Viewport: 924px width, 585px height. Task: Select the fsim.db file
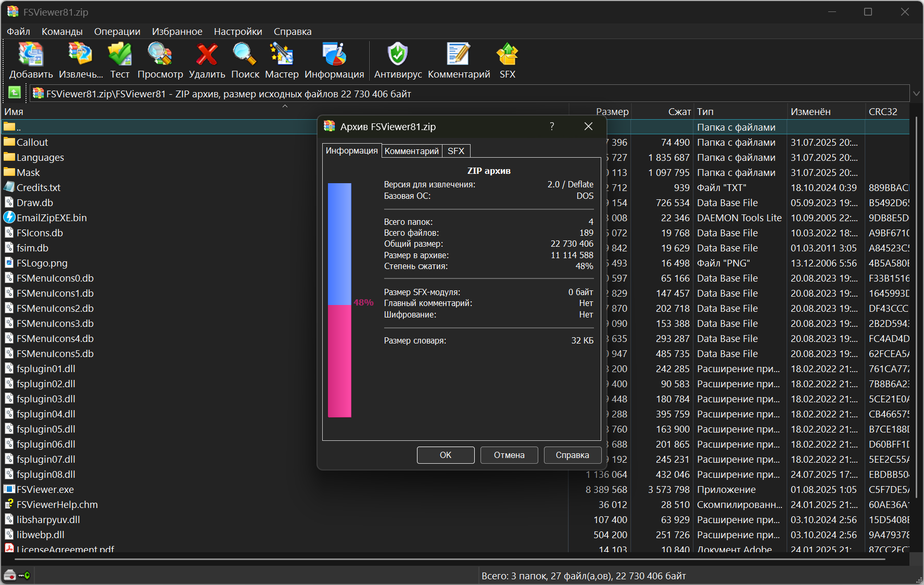(32, 248)
